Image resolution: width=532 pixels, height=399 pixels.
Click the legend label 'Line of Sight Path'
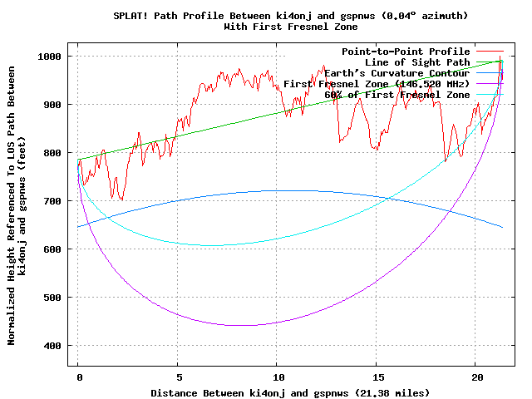[x=417, y=62]
